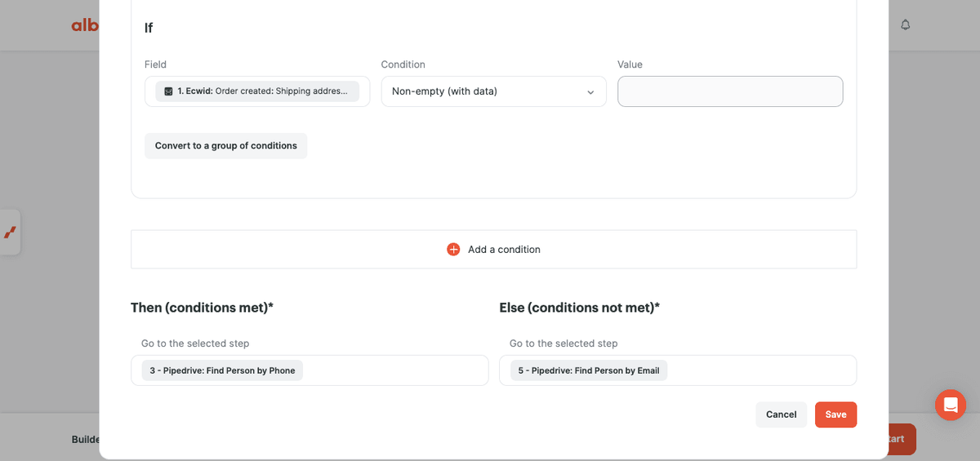Screen dimensions: 980x461
Task: Click the Convert to a group of conditions button
Action: pyautogui.click(x=225, y=146)
